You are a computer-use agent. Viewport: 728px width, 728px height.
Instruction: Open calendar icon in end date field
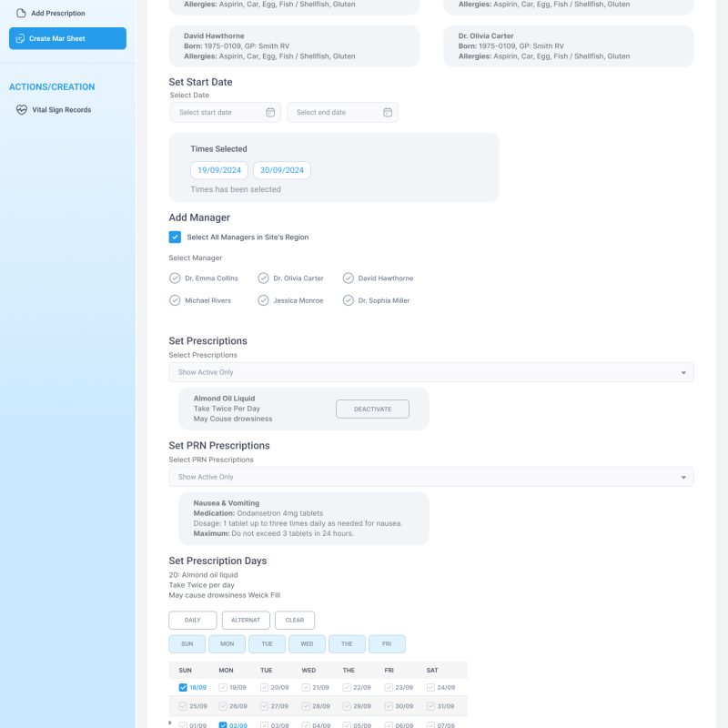click(x=388, y=113)
